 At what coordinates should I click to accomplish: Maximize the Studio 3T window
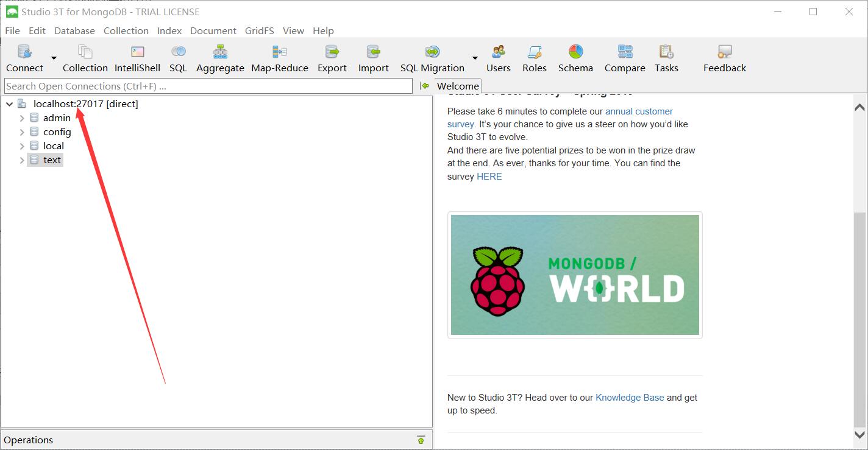point(813,12)
